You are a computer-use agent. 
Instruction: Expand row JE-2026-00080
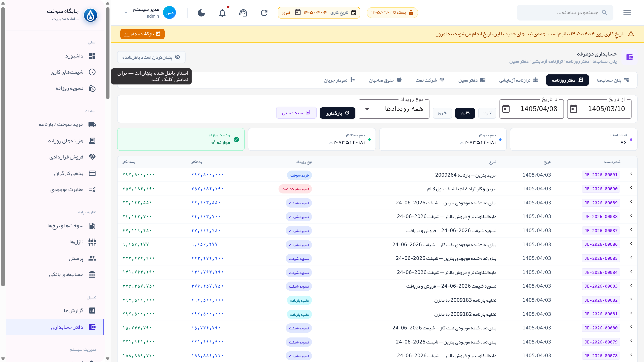[x=631, y=327]
